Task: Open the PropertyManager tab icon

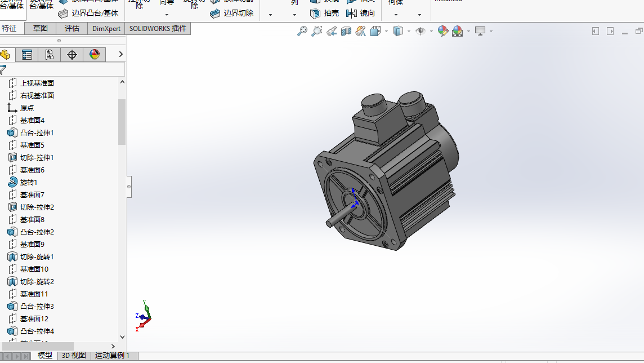Action: pyautogui.click(x=27, y=55)
